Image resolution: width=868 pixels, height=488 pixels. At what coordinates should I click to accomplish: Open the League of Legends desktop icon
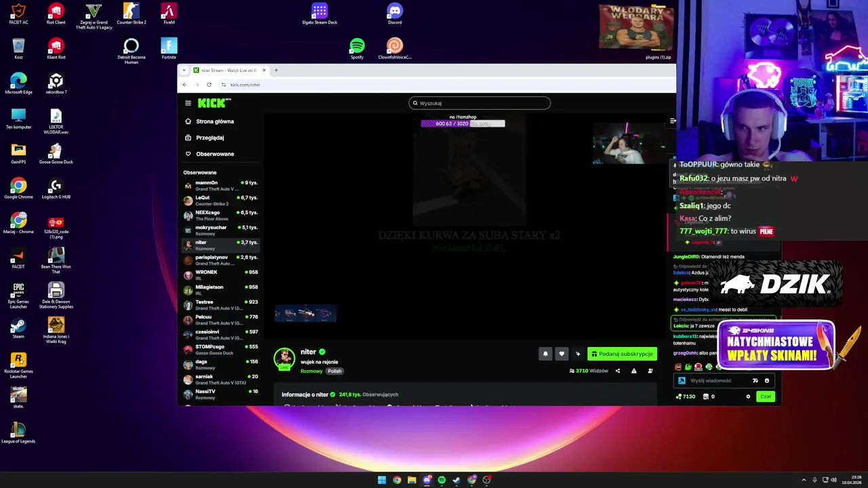point(18,432)
